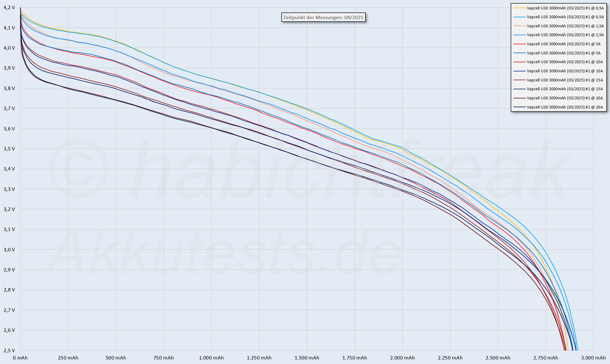Click legend entry Vapcell U30 #1 @ 0,5A
Screen dimensions: 610x364
click(565, 8)
